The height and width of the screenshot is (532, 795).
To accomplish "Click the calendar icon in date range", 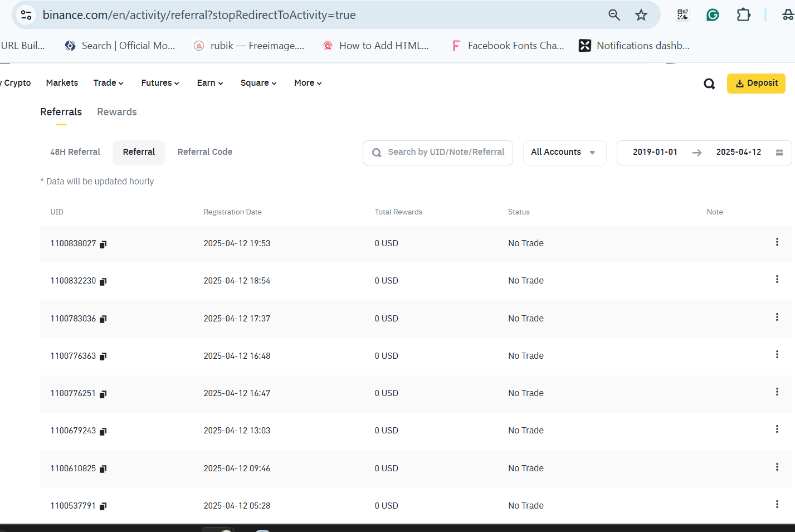I will tap(779, 153).
